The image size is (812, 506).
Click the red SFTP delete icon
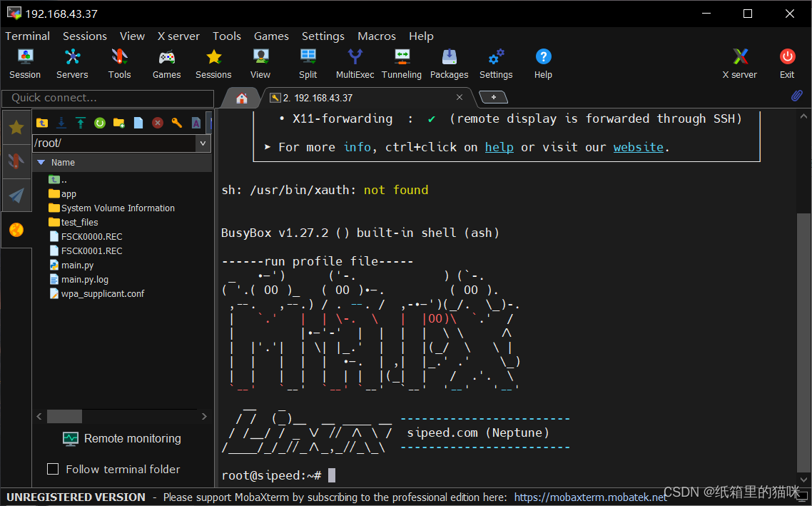coord(158,123)
